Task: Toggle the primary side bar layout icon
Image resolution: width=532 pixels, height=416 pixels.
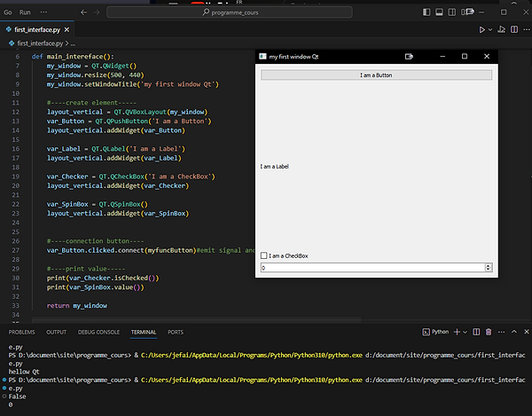Action: (426, 12)
